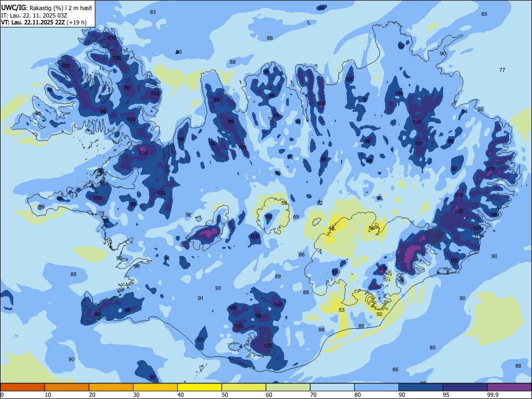Click the map value '48' in the yellow area
532x399 pixels.
tap(332, 228)
